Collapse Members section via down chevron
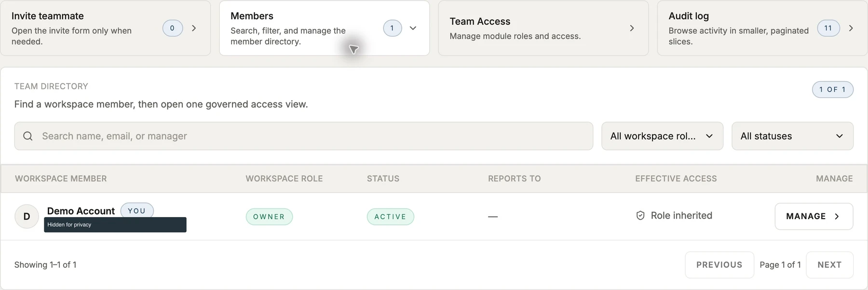 point(413,28)
